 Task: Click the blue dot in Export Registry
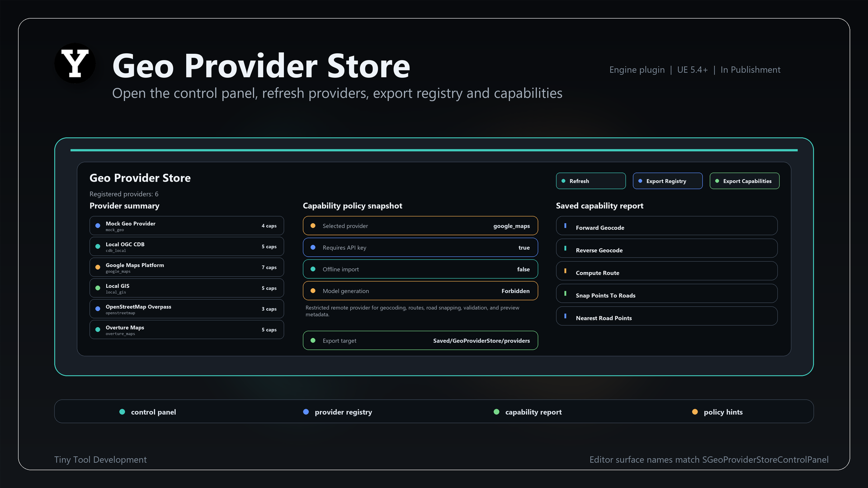pos(640,181)
